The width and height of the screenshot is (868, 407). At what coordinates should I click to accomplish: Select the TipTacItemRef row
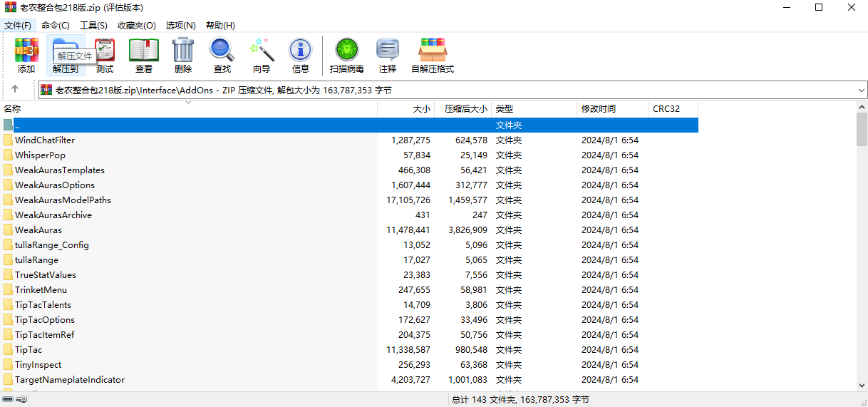349,335
